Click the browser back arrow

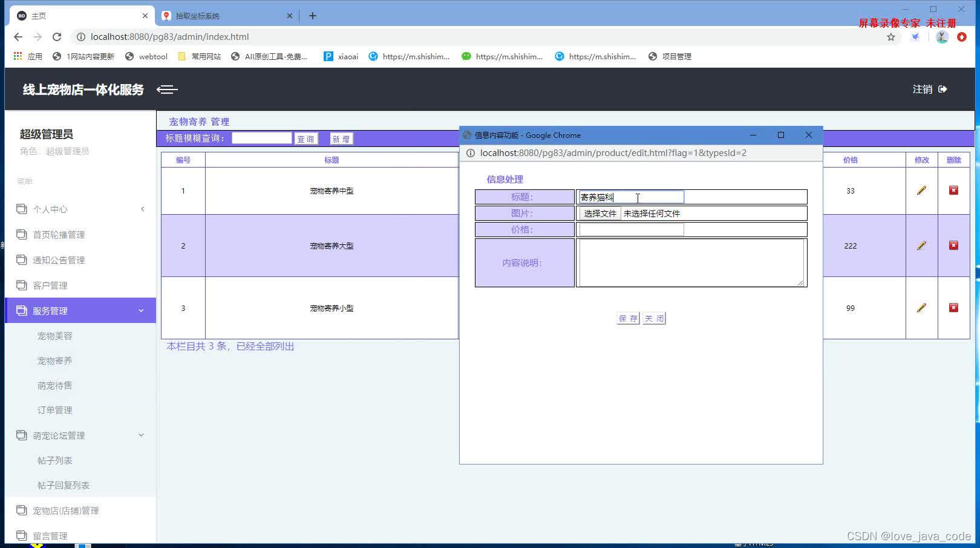[18, 37]
